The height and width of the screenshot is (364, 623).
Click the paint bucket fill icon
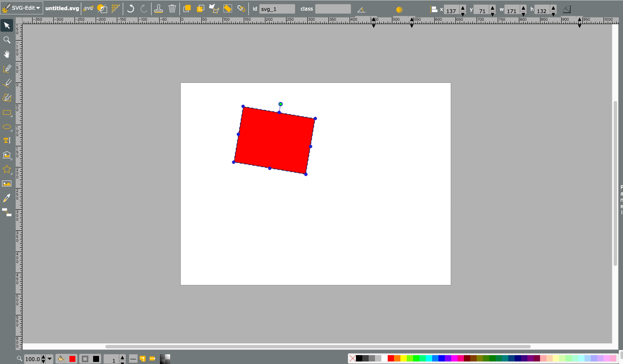[x=61, y=359]
